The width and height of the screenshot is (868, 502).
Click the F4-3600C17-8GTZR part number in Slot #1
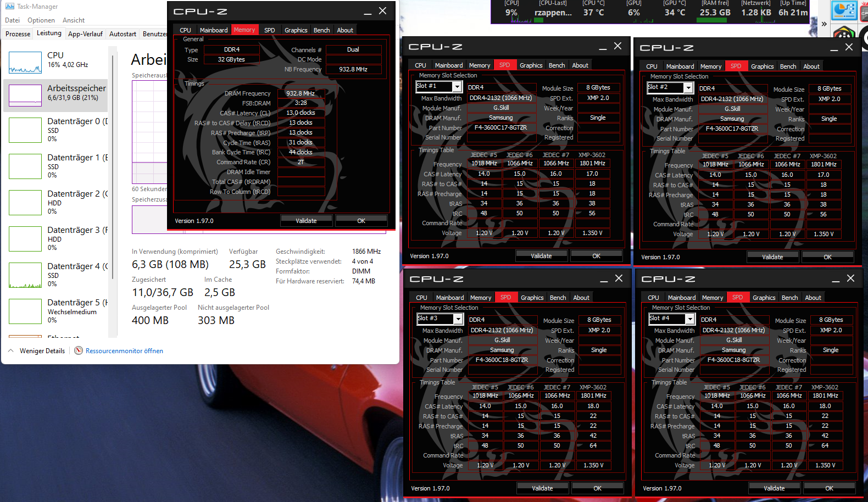[501, 127]
